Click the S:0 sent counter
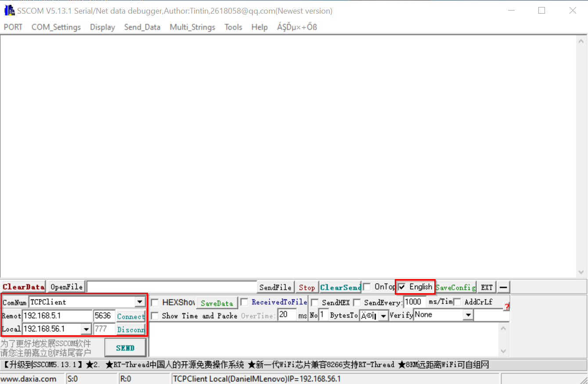Screen dimensions: 588x384 pyautogui.click(x=72, y=379)
